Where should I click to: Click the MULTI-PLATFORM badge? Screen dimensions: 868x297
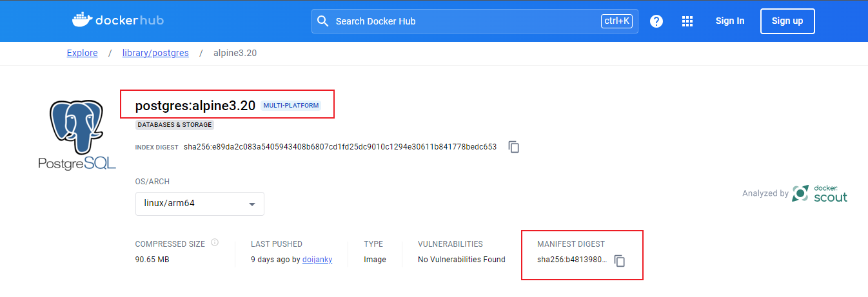[291, 106]
